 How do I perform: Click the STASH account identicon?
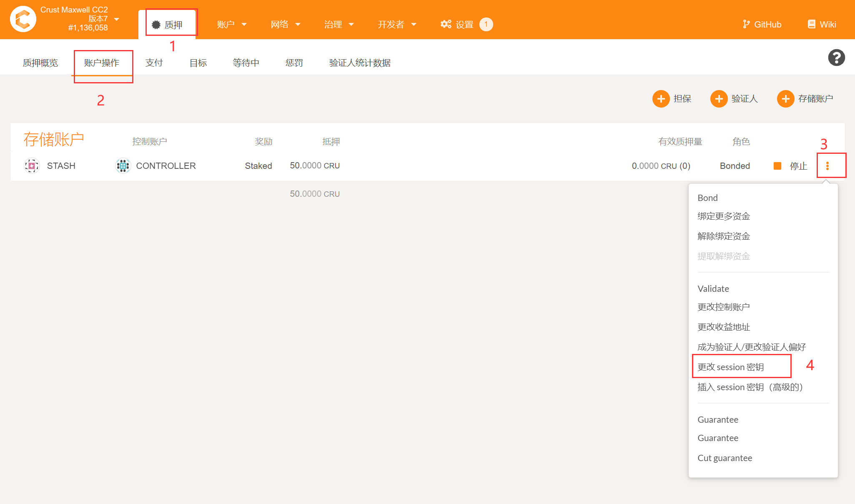(32, 166)
